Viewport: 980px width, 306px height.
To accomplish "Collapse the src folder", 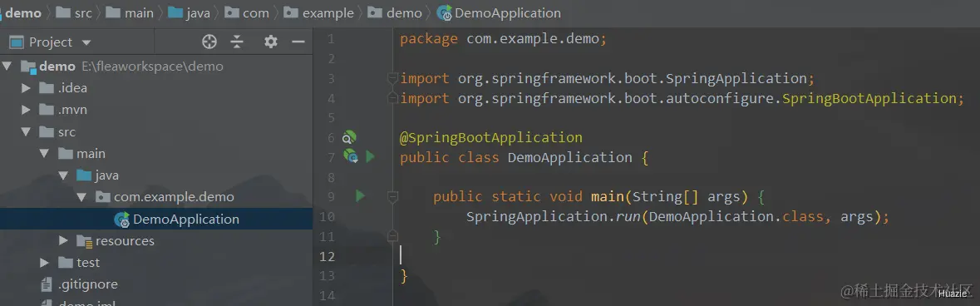I will (26, 132).
